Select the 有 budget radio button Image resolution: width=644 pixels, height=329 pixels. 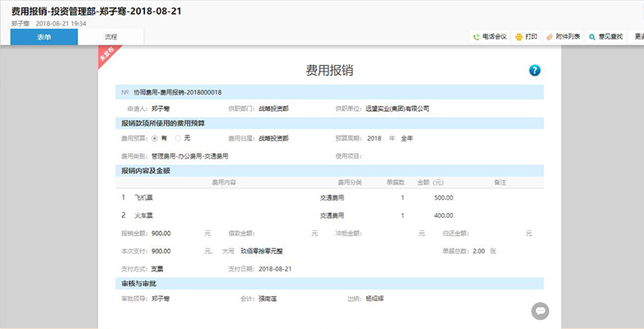(x=155, y=139)
